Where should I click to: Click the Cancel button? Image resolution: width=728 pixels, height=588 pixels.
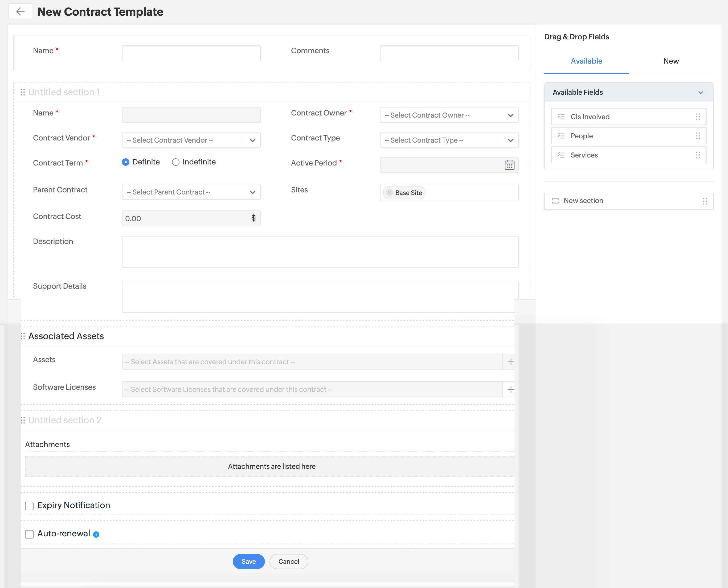(288, 561)
